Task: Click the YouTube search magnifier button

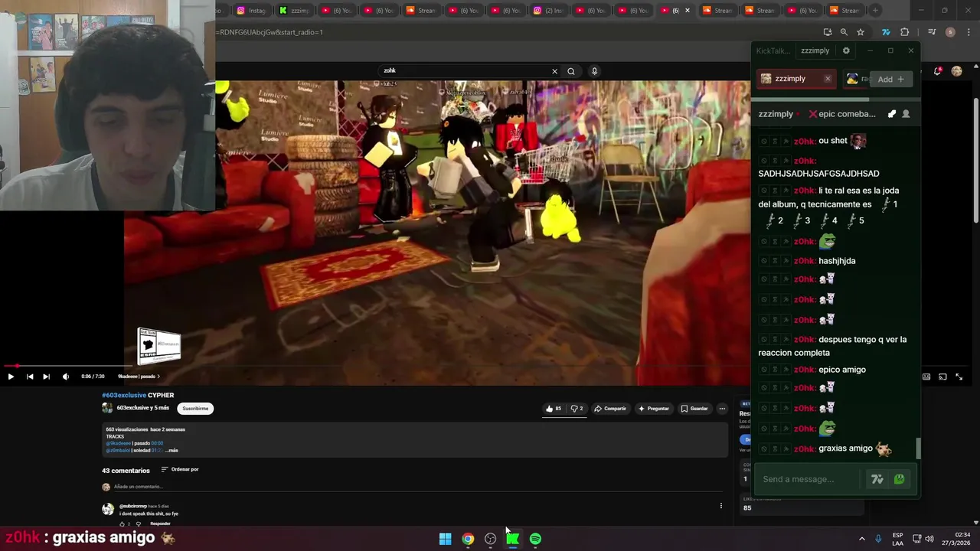Action: point(570,71)
